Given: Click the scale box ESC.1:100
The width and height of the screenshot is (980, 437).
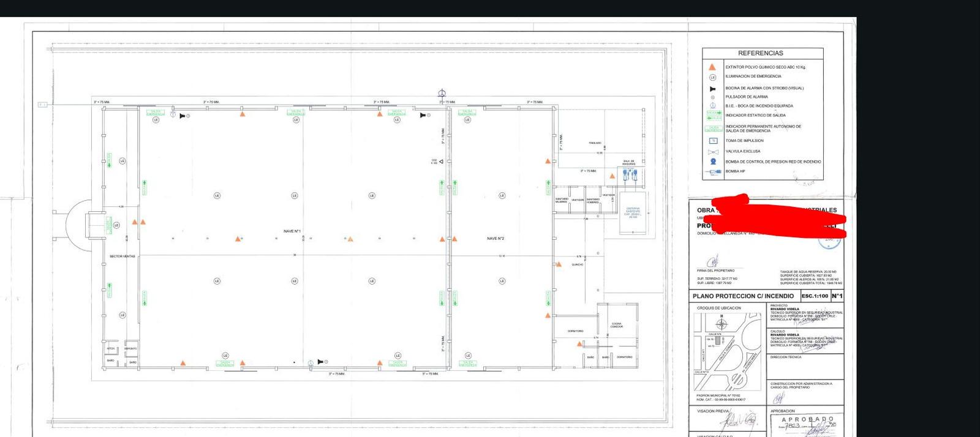Looking at the screenshot, I should click(x=815, y=296).
